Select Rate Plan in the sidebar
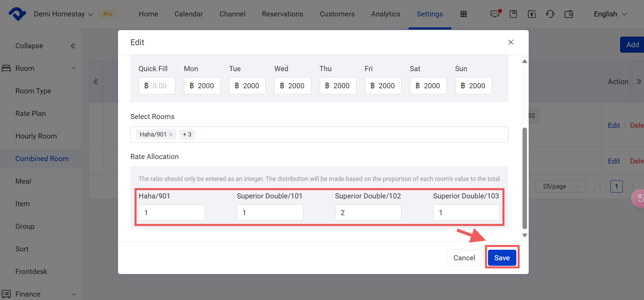This screenshot has width=644, height=300. click(x=30, y=114)
